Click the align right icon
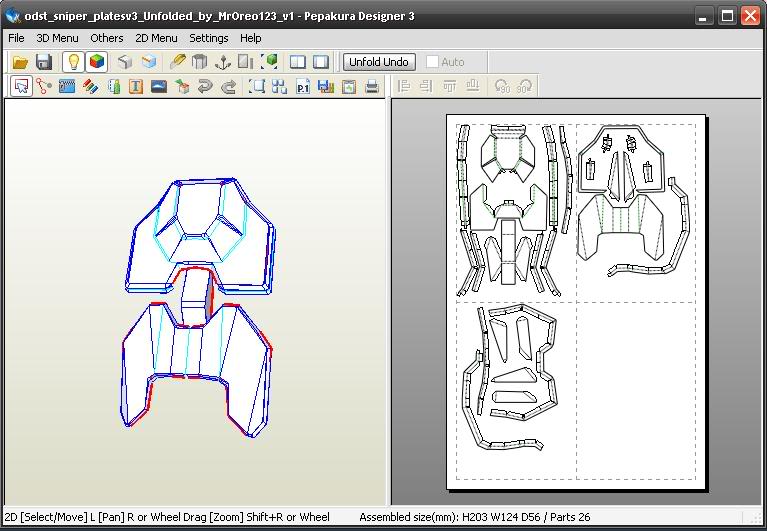Viewport: 767px width, 531px height. click(426, 87)
